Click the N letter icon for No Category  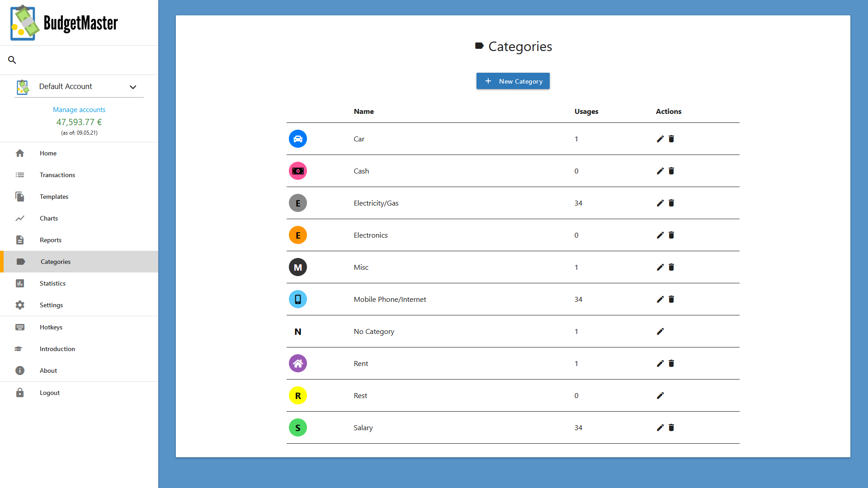[298, 331]
